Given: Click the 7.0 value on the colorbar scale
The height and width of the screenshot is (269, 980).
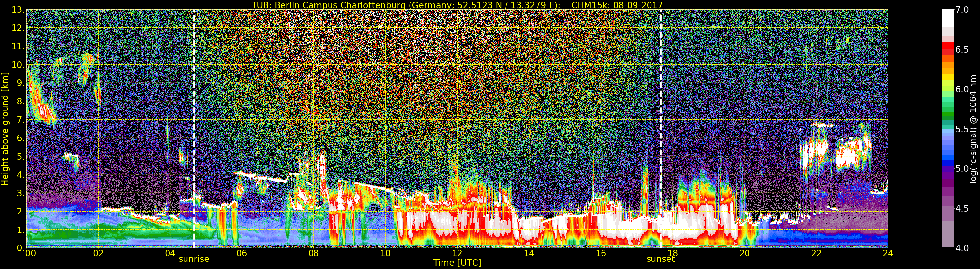Looking at the screenshot, I should (962, 10).
